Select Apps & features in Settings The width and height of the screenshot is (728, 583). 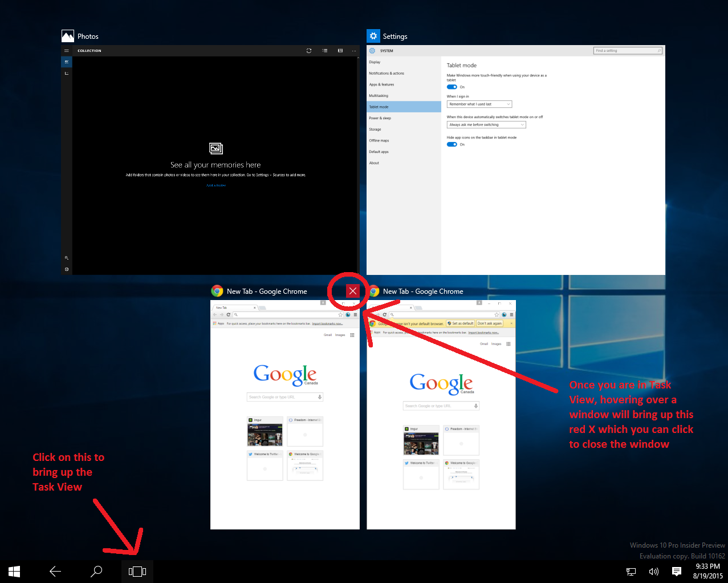[404, 84]
